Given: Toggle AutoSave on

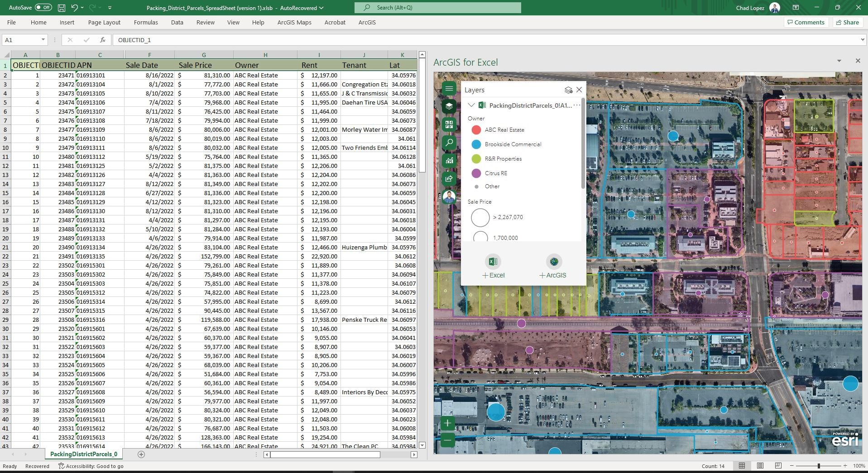Looking at the screenshot, I should [x=44, y=7].
